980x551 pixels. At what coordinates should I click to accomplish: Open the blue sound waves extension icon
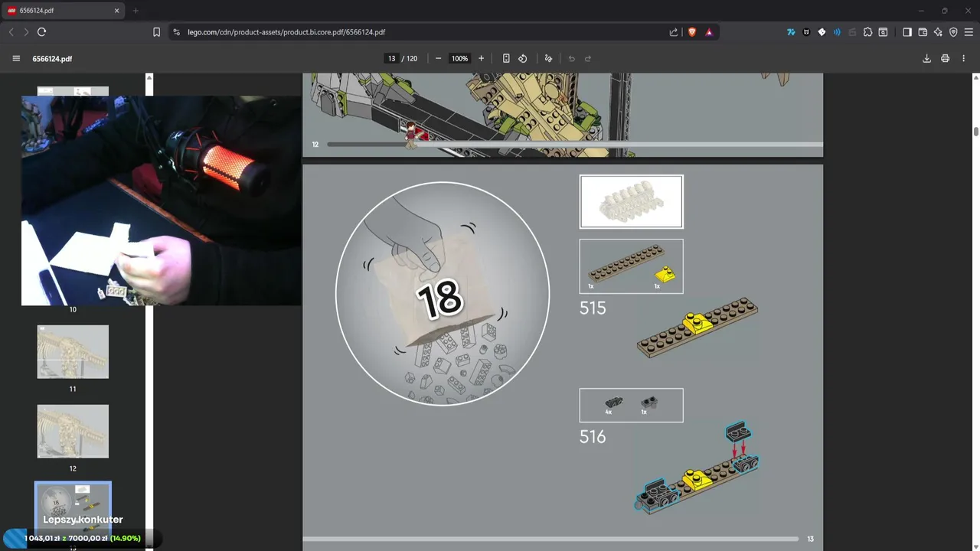(x=837, y=32)
